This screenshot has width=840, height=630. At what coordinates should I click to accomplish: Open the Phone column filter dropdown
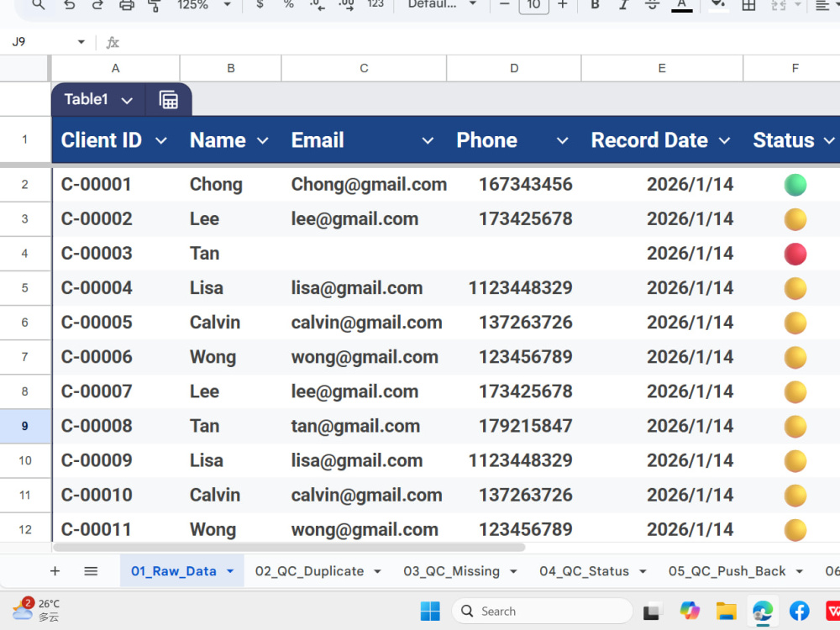562,141
